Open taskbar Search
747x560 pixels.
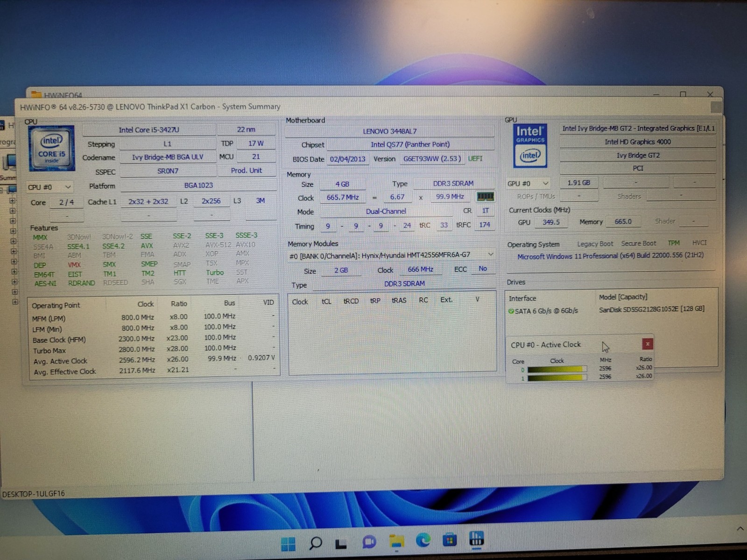coord(316,543)
